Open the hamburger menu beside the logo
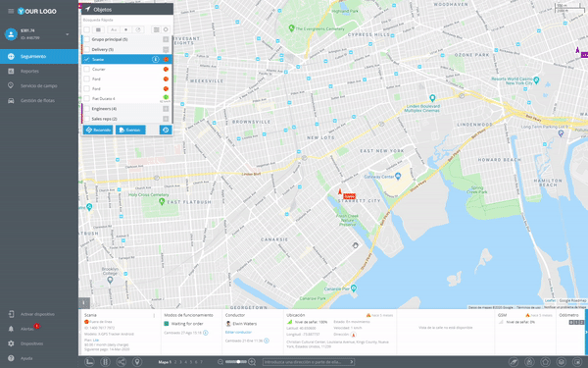The image size is (588, 368). 11,11
